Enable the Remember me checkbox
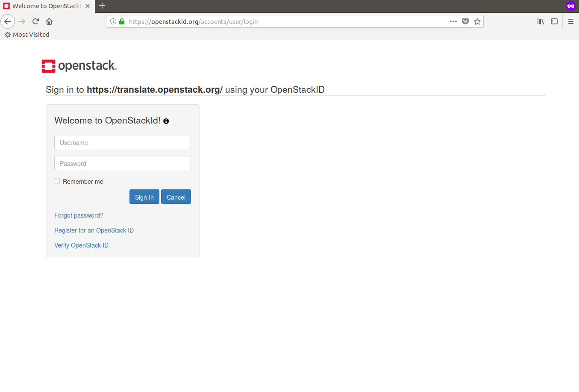The image size is (579, 392). pos(57,181)
